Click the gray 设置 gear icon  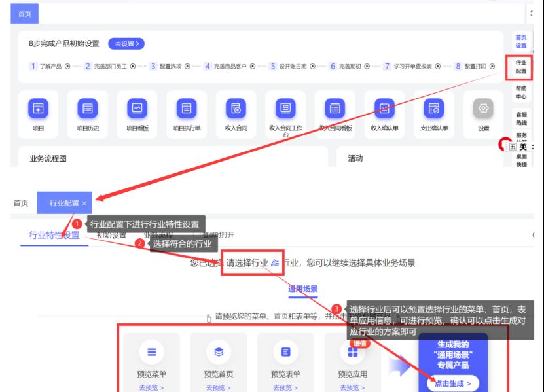tap(484, 108)
